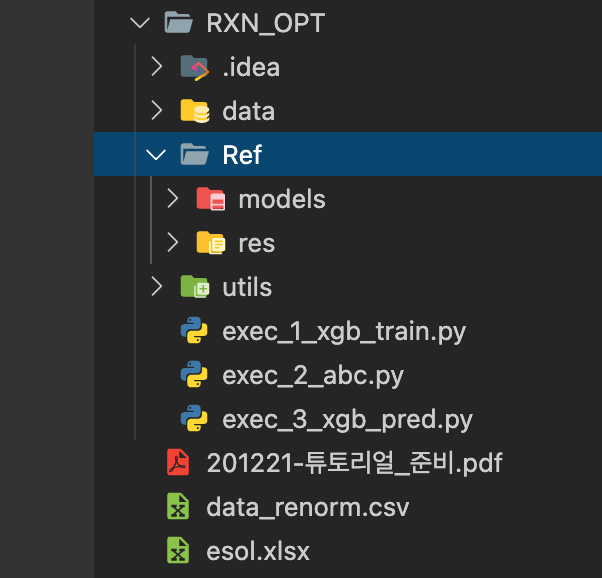Click spreadsheet icon of esol.xlsx
This screenshot has width=602, height=578.
pos(178,550)
